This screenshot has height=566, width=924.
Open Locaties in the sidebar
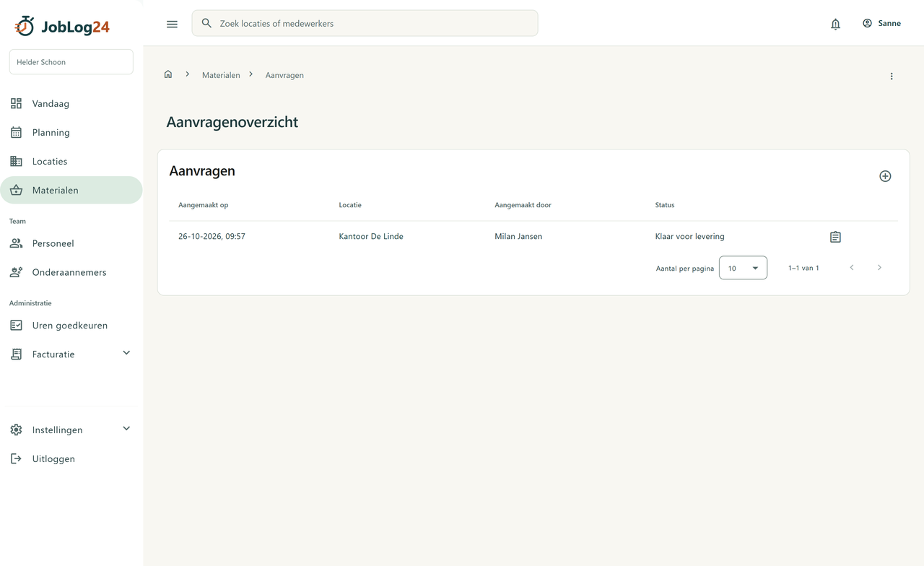71,161
